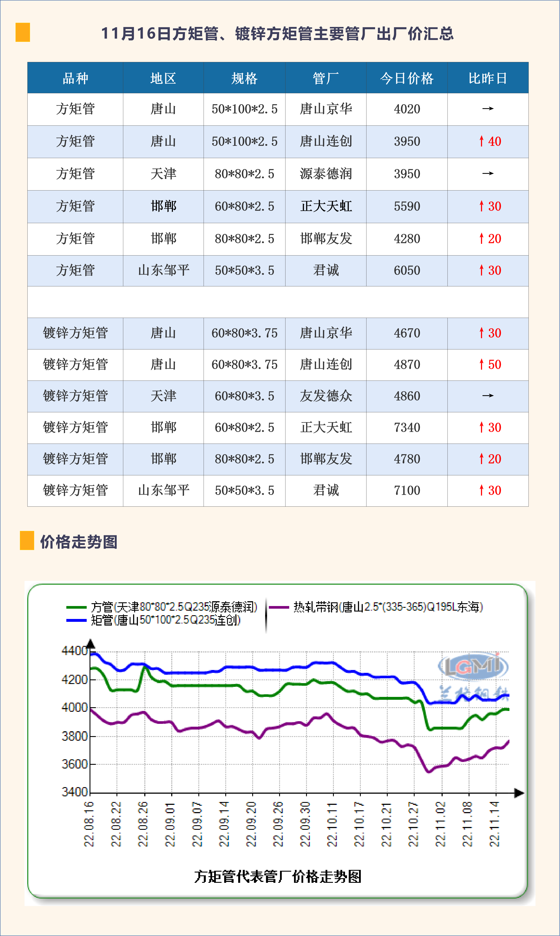Click the 今日价格 column header
This screenshot has height=936, width=560.
[x=407, y=78]
